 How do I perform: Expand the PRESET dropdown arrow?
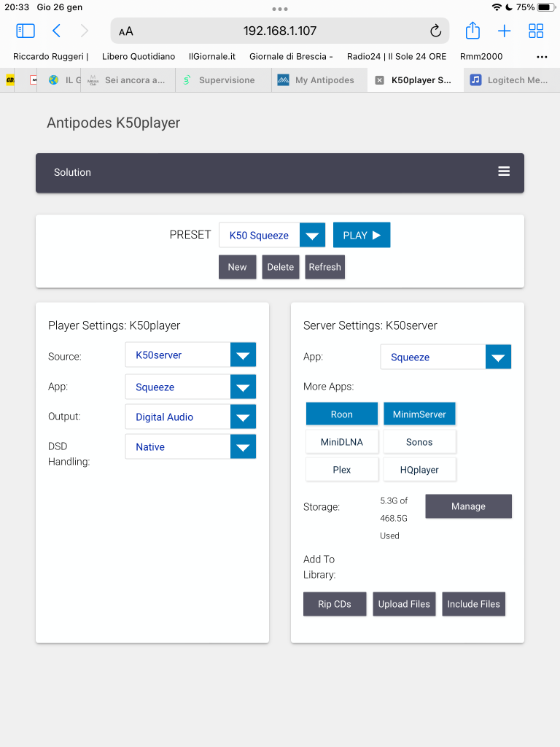coord(312,235)
